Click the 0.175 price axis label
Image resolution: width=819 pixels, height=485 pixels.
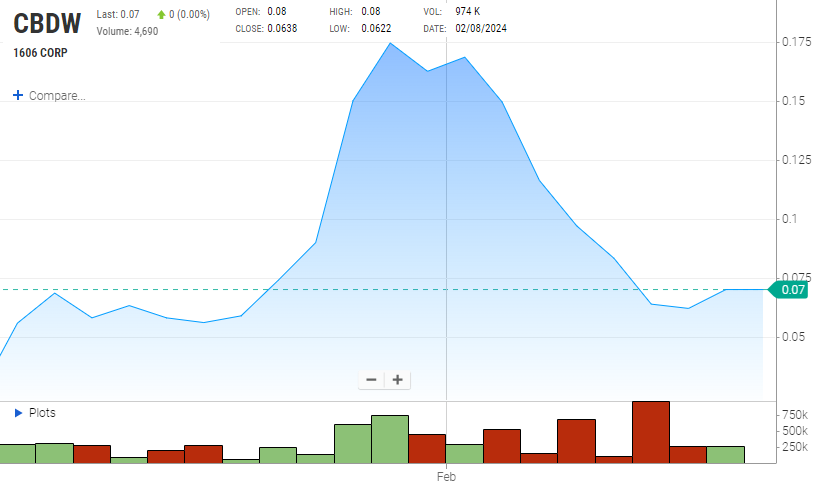[797, 42]
